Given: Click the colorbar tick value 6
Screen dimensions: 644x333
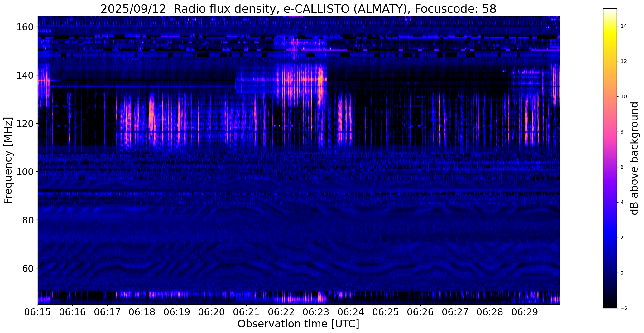Looking at the screenshot, I should pos(622,167).
